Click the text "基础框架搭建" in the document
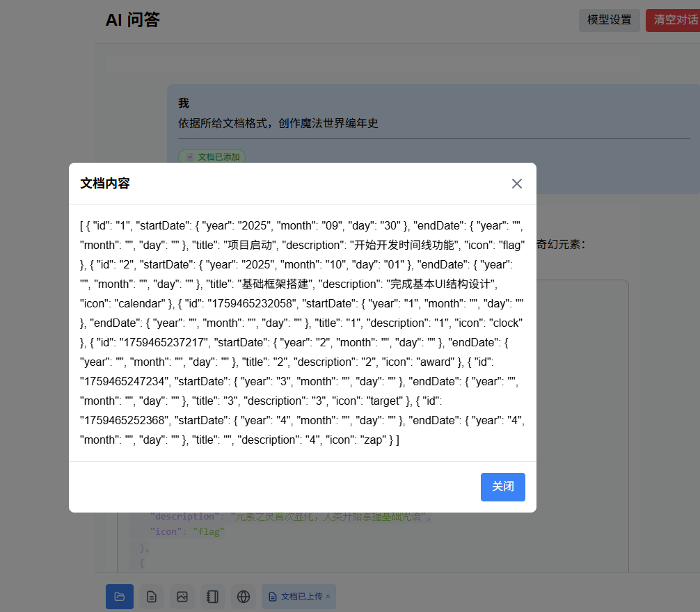This screenshot has width=700, height=612. (x=275, y=284)
